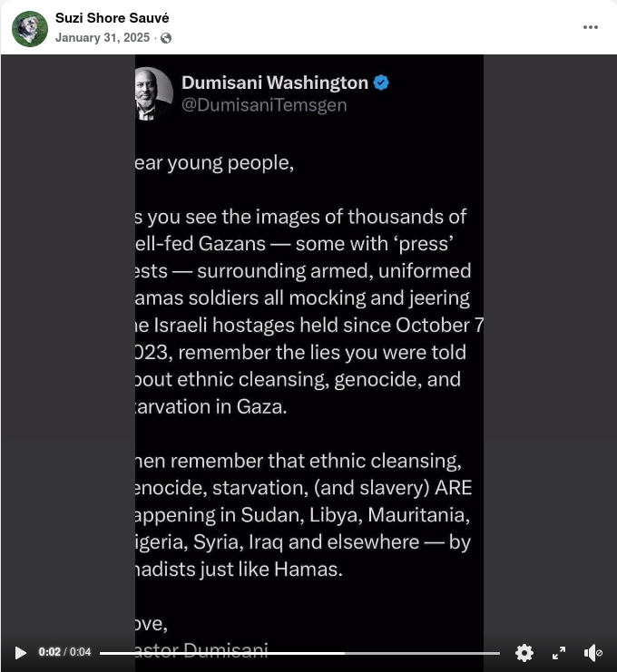Seek within the played portion of progress bar
The width and height of the screenshot is (617, 672).
pyautogui.click(x=222, y=653)
